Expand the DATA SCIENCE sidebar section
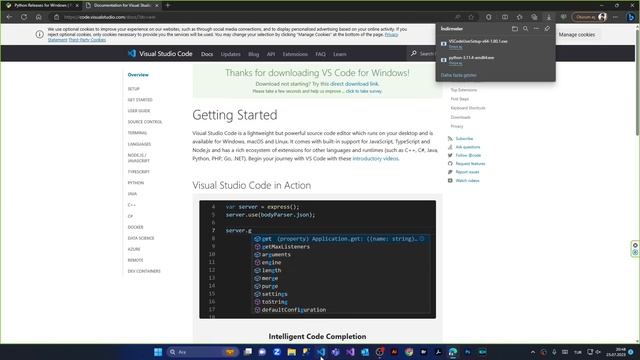The height and width of the screenshot is (360, 640). tap(141, 238)
